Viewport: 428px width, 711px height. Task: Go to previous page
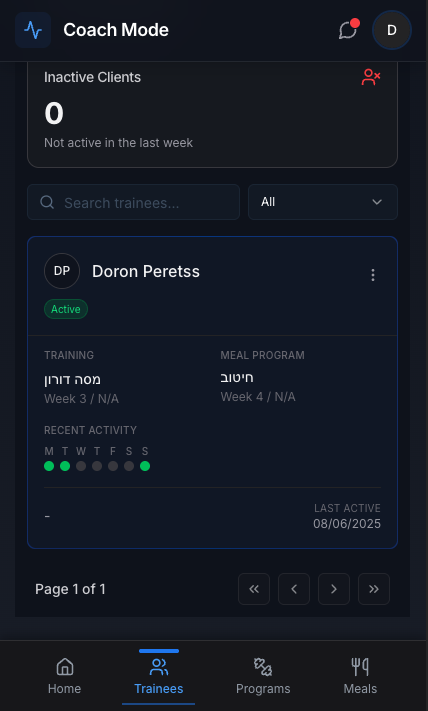tap(294, 589)
